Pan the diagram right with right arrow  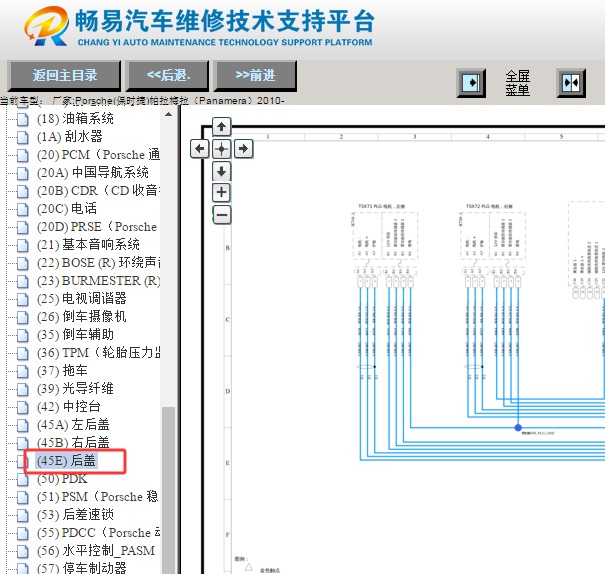[243, 149]
